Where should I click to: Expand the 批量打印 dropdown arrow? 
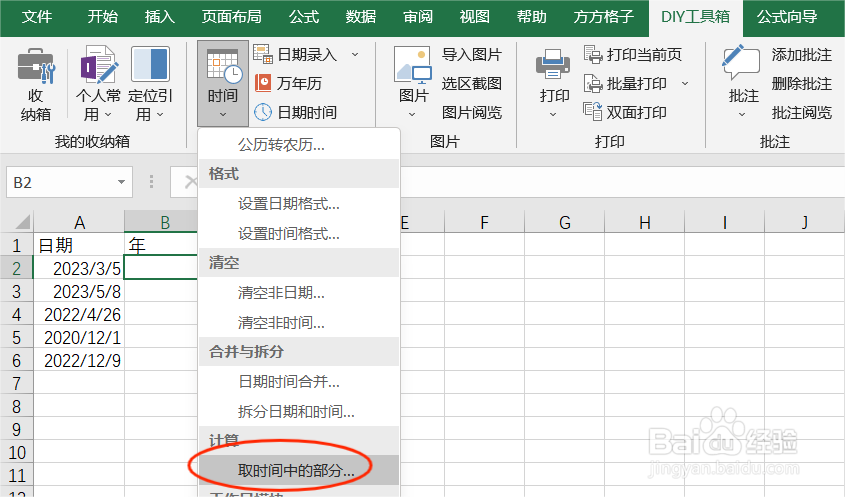point(685,83)
